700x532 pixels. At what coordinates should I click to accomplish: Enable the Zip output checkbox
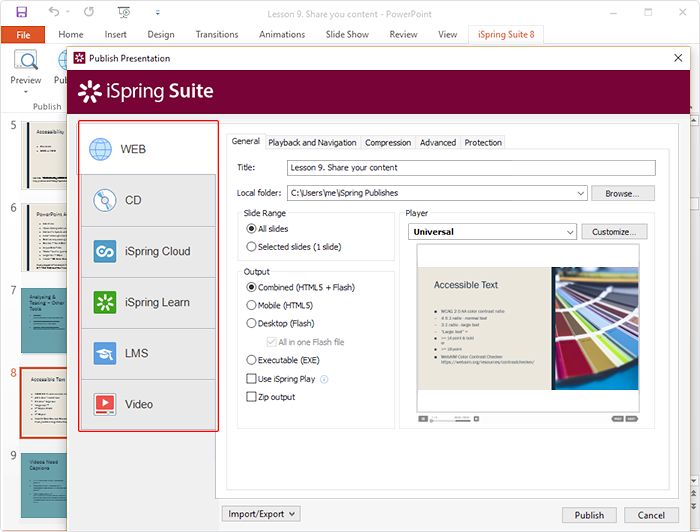251,397
